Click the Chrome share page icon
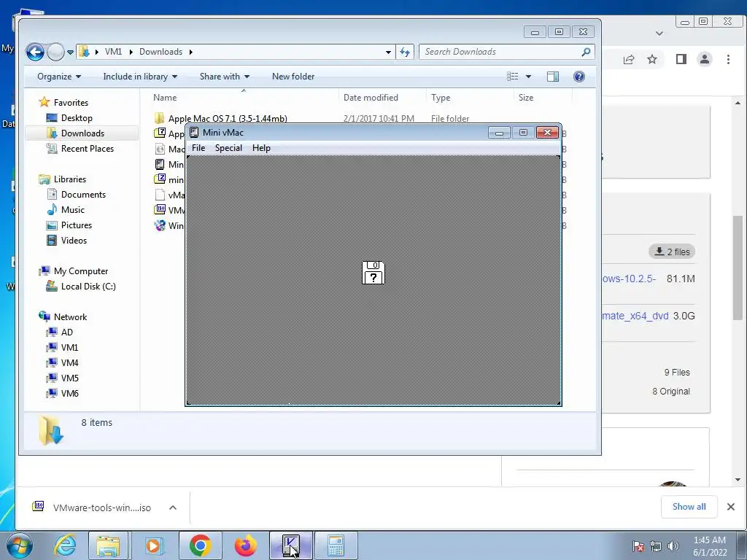The height and width of the screenshot is (560, 747). coord(628,59)
